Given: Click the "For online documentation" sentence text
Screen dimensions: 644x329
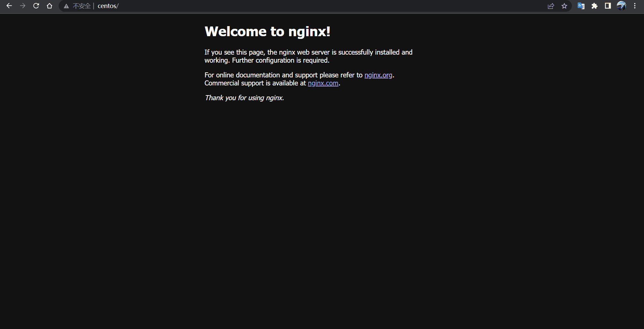Looking at the screenshot, I should pyautogui.click(x=283, y=75).
